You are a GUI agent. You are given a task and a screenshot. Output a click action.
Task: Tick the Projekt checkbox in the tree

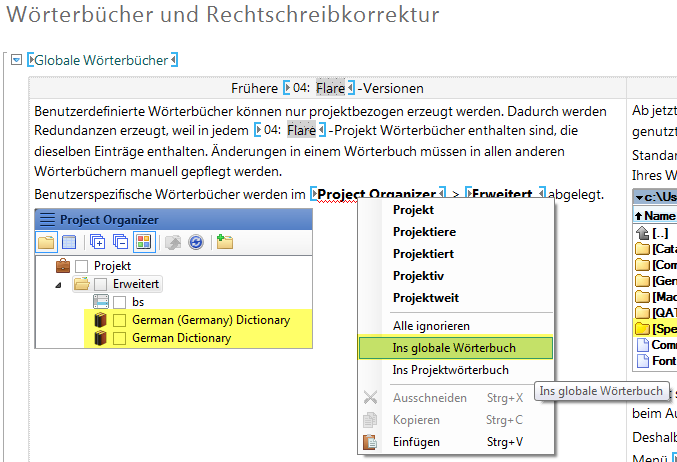click(82, 266)
